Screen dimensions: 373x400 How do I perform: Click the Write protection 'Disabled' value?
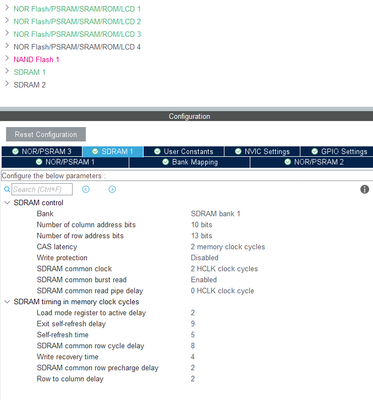pyautogui.click(x=204, y=258)
